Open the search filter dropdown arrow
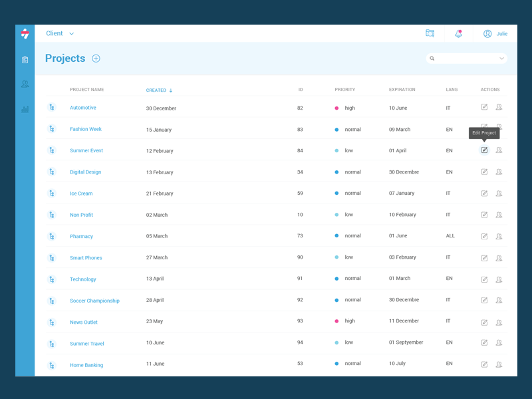Image resolution: width=532 pixels, height=399 pixels. click(503, 59)
